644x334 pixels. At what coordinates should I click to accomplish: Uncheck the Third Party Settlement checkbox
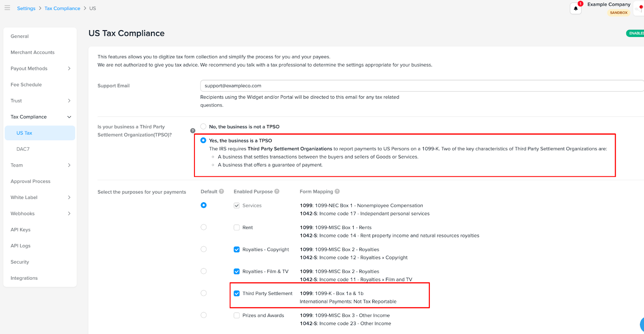(x=237, y=293)
